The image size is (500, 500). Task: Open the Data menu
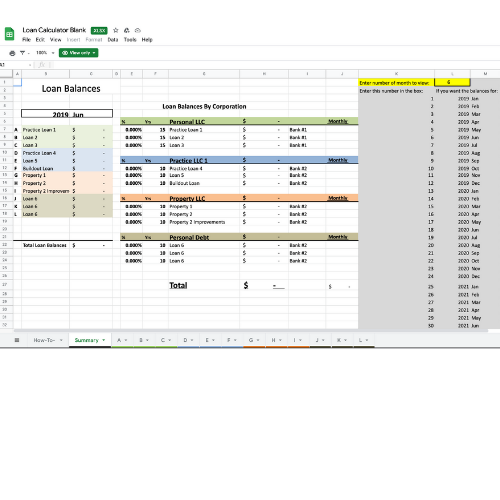(113, 40)
